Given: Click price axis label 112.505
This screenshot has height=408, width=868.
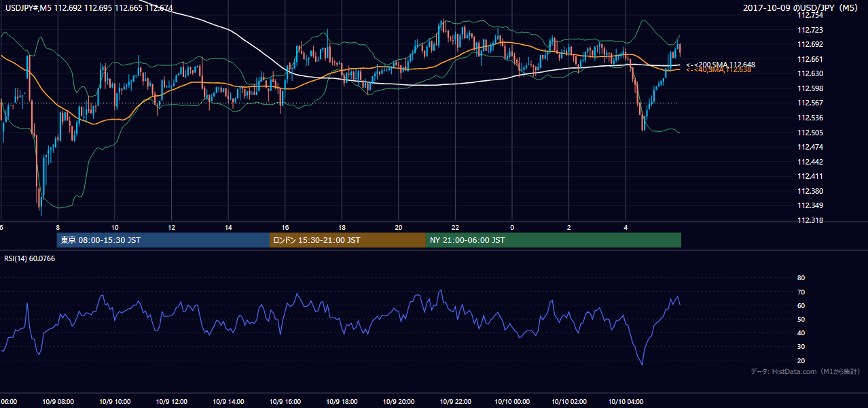Looking at the screenshot, I should click(810, 133).
